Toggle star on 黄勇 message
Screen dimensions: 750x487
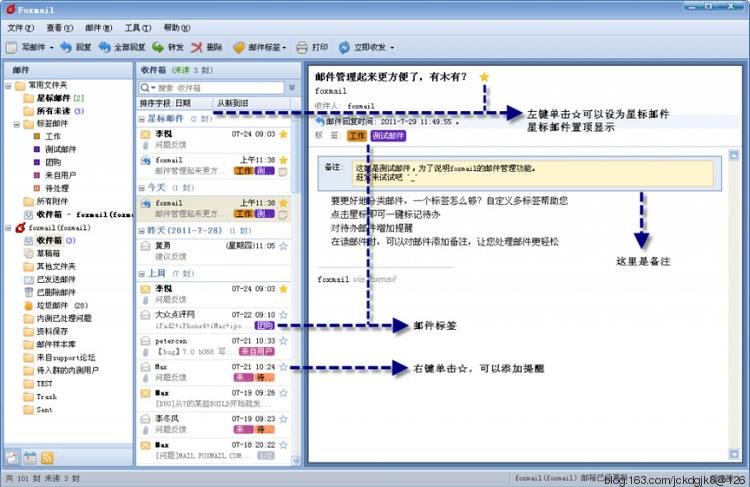pyautogui.click(x=283, y=246)
